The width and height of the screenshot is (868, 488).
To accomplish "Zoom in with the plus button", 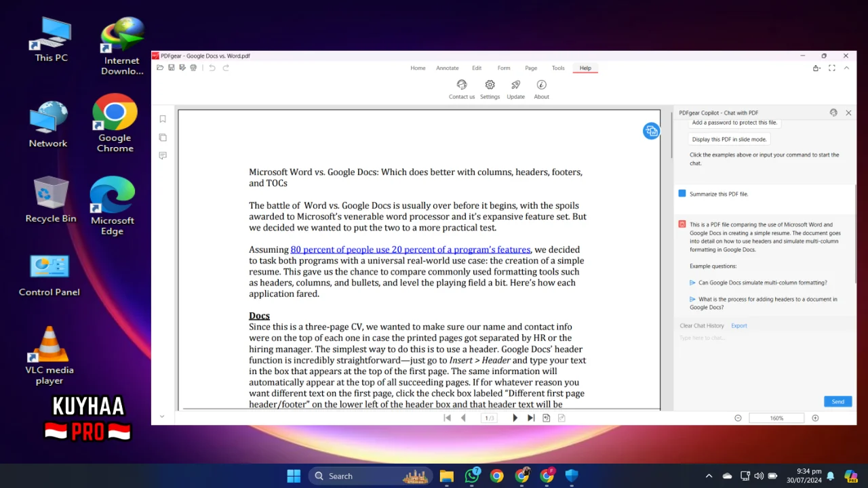I will pyautogui.click(x=815, y=418).
